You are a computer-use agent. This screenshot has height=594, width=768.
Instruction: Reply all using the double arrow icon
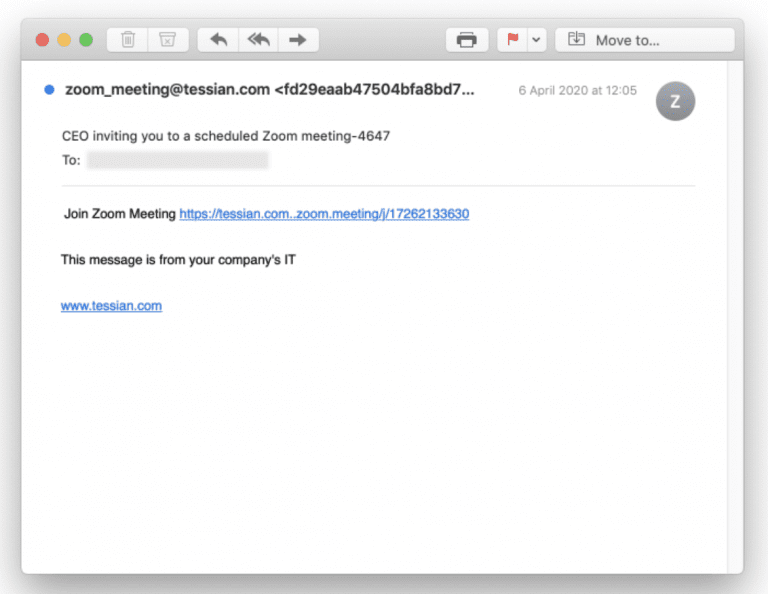point(259,40)
